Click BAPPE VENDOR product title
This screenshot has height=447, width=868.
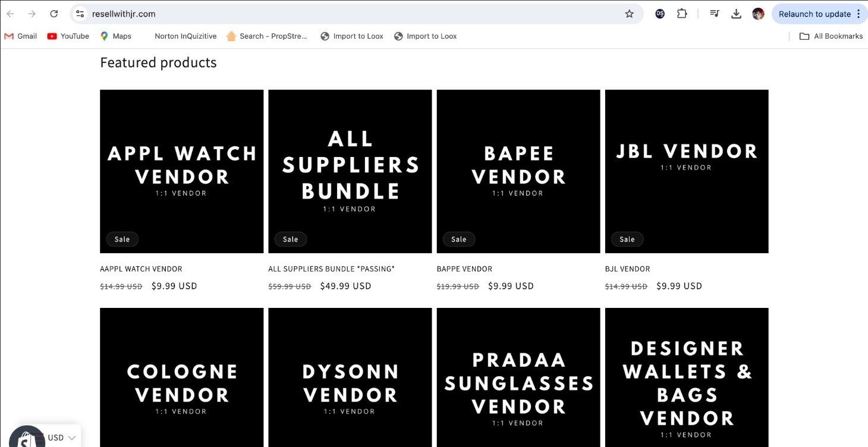coord(464,269)
